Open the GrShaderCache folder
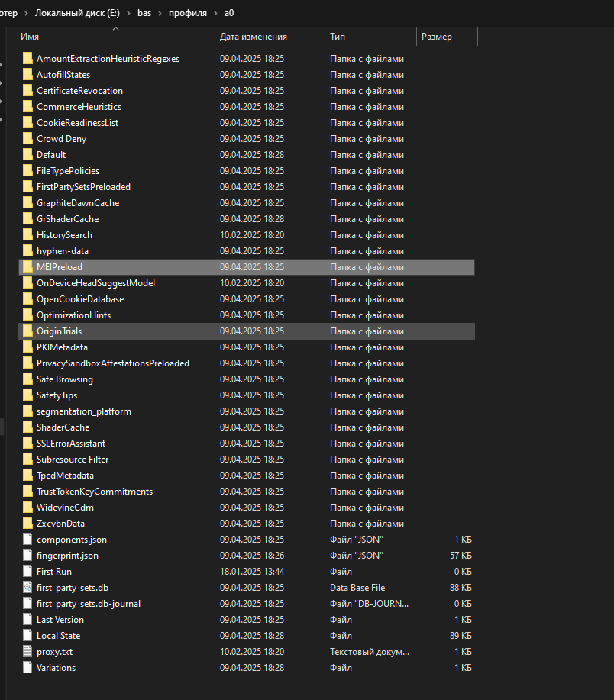The image size is (614, 700). [x=67, y=218]
